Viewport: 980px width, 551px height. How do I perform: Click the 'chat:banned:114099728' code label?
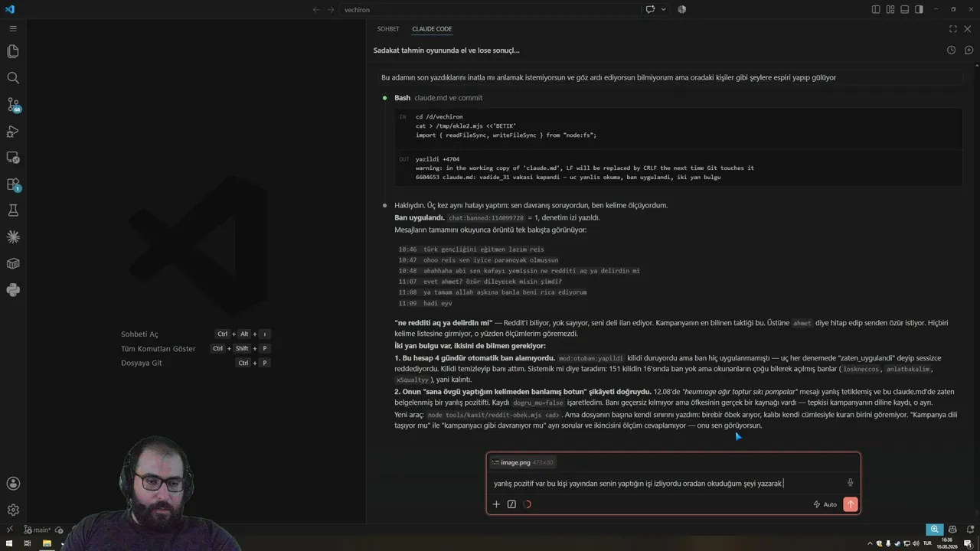point(485,218)
